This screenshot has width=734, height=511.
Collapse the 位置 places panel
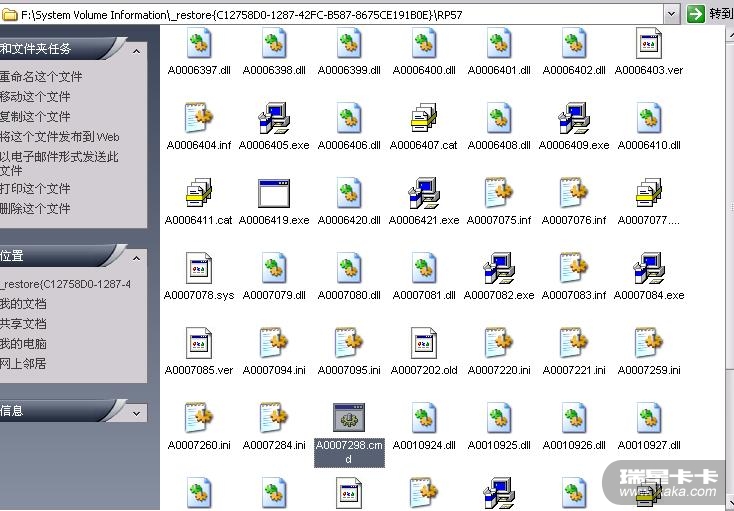coord(136,258)
